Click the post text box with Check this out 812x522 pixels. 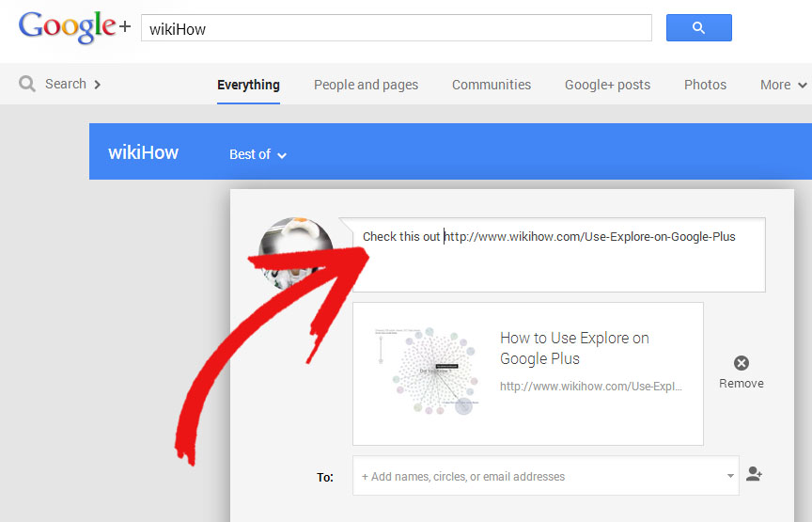(x=559, y=255)
